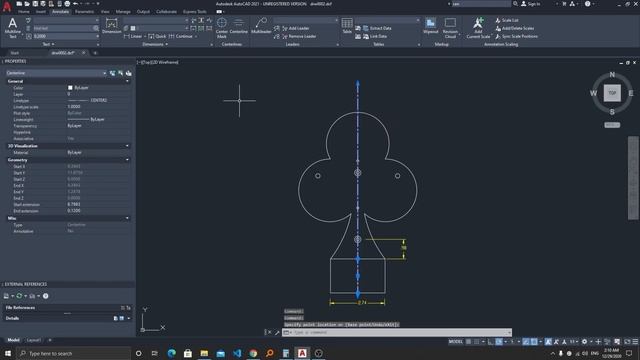This screenshot has width=640, height=360.
Task: Click the Undo arrow in quick access toolbar
Action: click(x=76, y=4)
